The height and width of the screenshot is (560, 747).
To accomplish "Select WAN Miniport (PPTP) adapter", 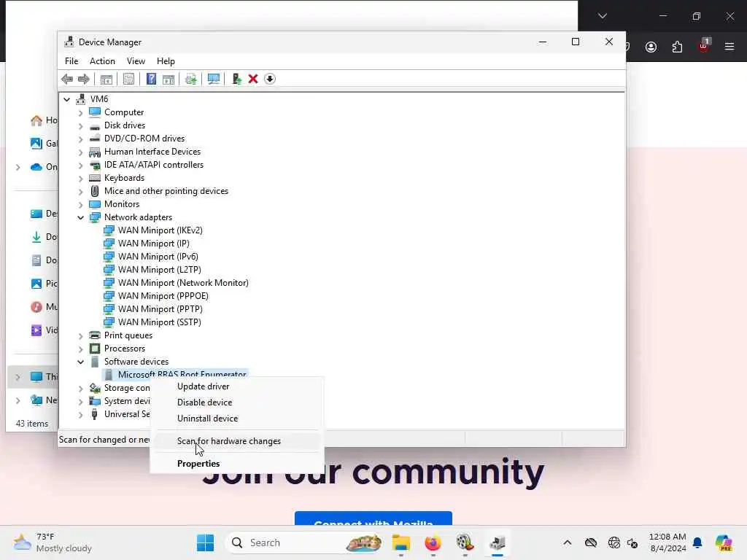I will (160, 309).
